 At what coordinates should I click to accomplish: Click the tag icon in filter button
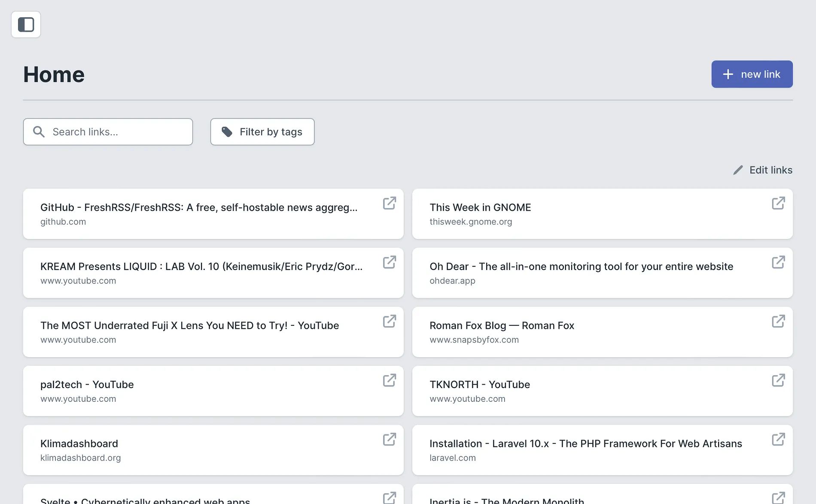coord(227,132)
